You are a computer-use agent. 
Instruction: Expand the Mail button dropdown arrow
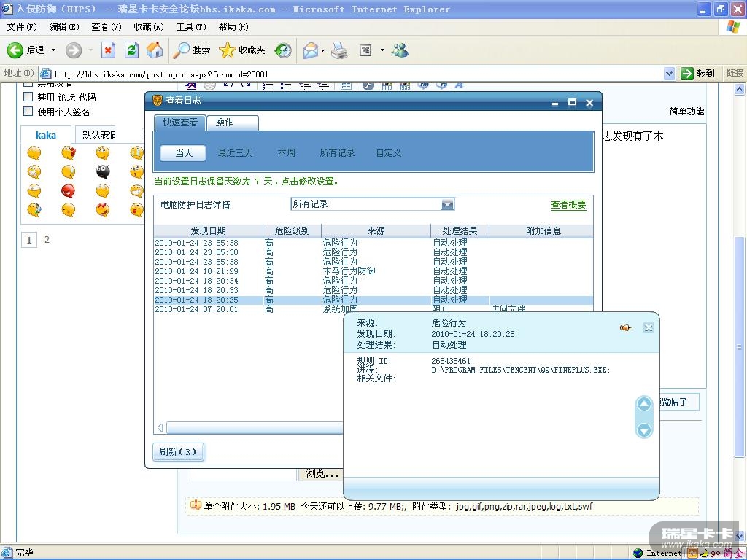[322, 50]
